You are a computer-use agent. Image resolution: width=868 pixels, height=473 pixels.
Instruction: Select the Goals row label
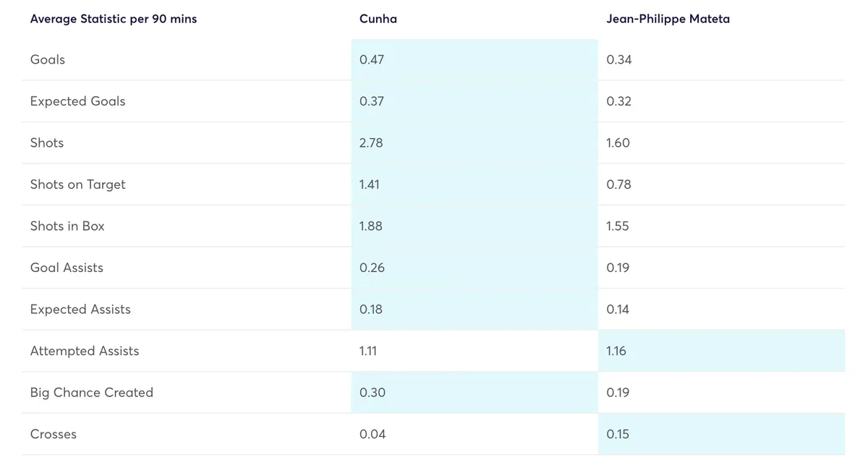pos(48,59)
